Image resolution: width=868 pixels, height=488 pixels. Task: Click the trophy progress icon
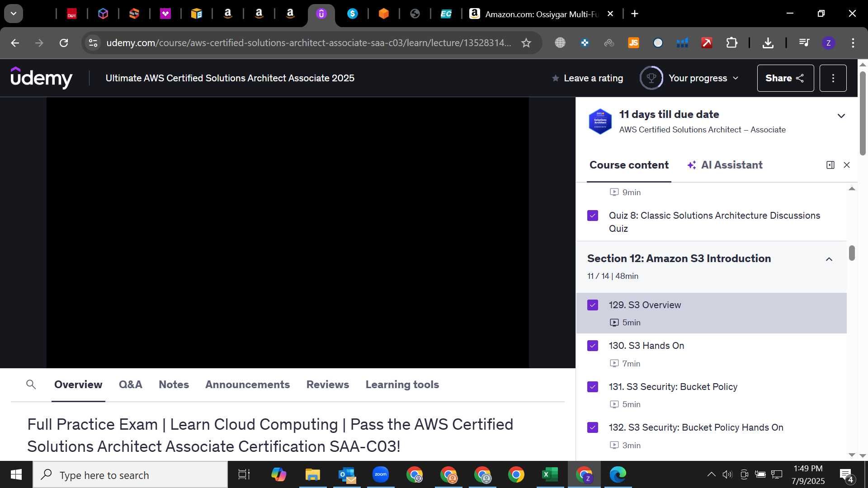click(x=651, y=78)
